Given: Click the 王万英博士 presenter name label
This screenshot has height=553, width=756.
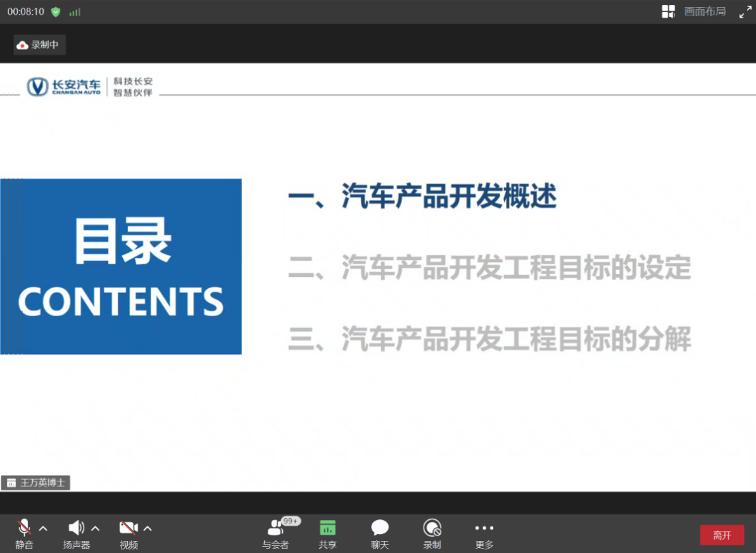Looking at the screenshot, I should click(36, 483).
